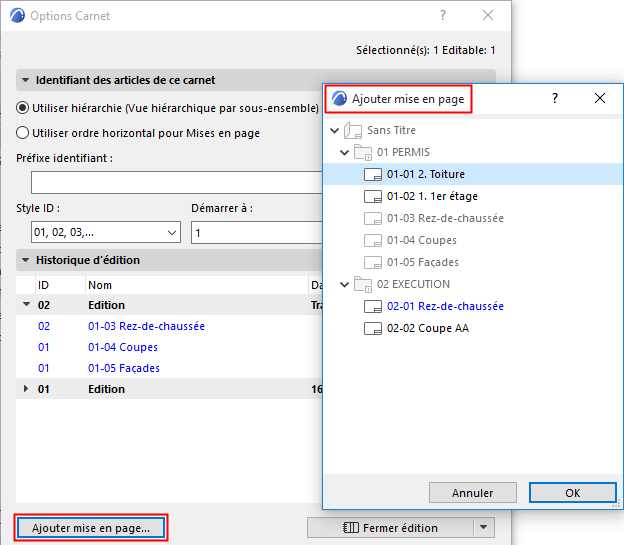This screenshot has width=624, height=545.
Task: Select the hierarchy radio button option
Action: [22, 108]
